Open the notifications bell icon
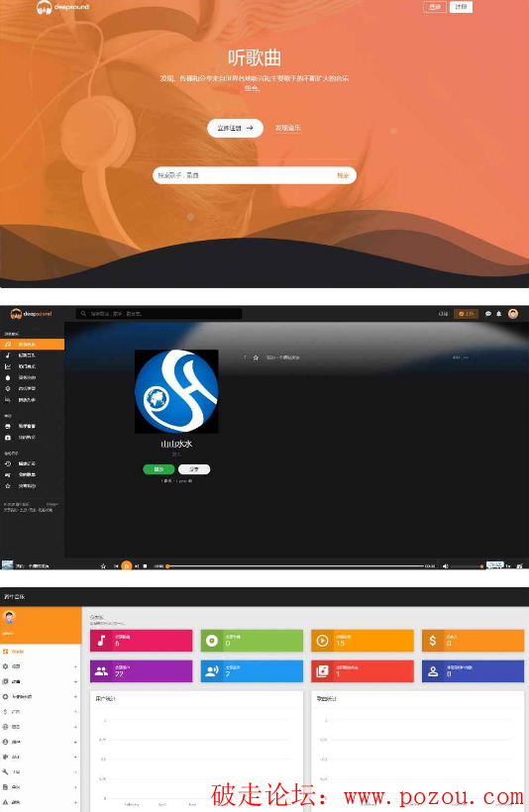This screenshot has height=812, width=529. click(499, 314)
